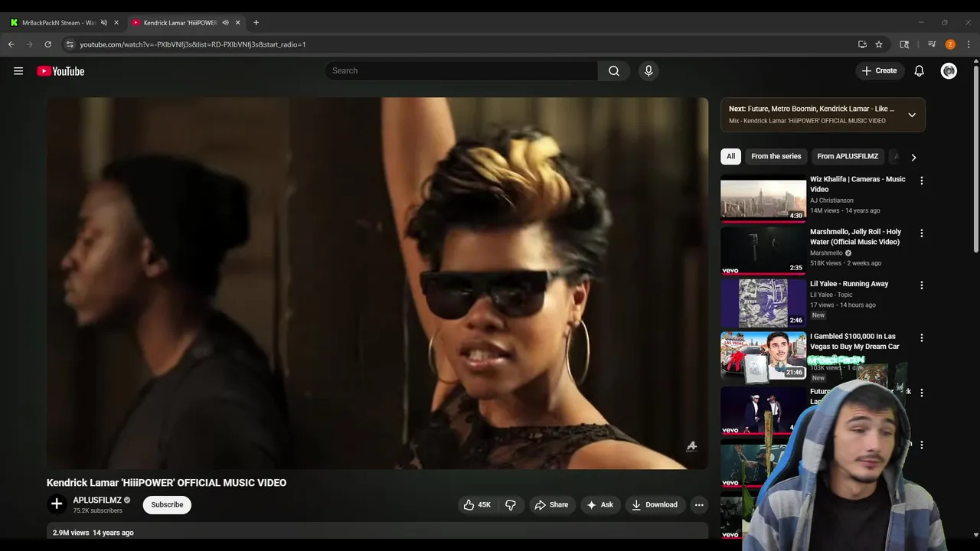Click the browser forward arrow

click(x=30, y=44)
